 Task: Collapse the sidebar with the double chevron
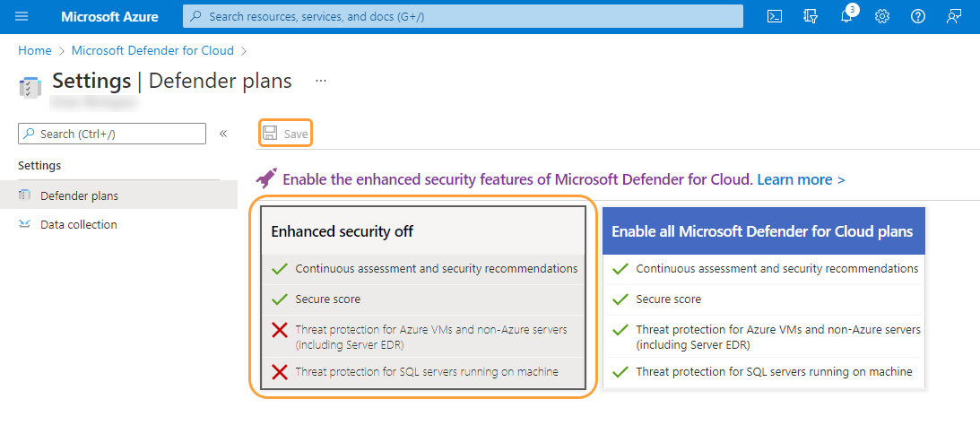pyautogui.click(x=223, y=134)
